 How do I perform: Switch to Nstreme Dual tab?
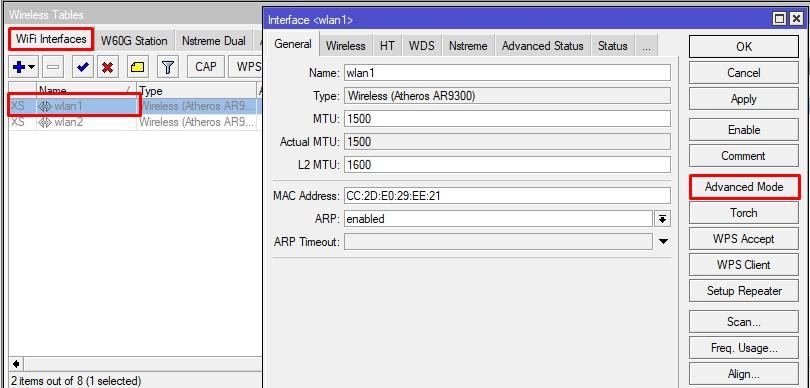[x=213, y=41]
